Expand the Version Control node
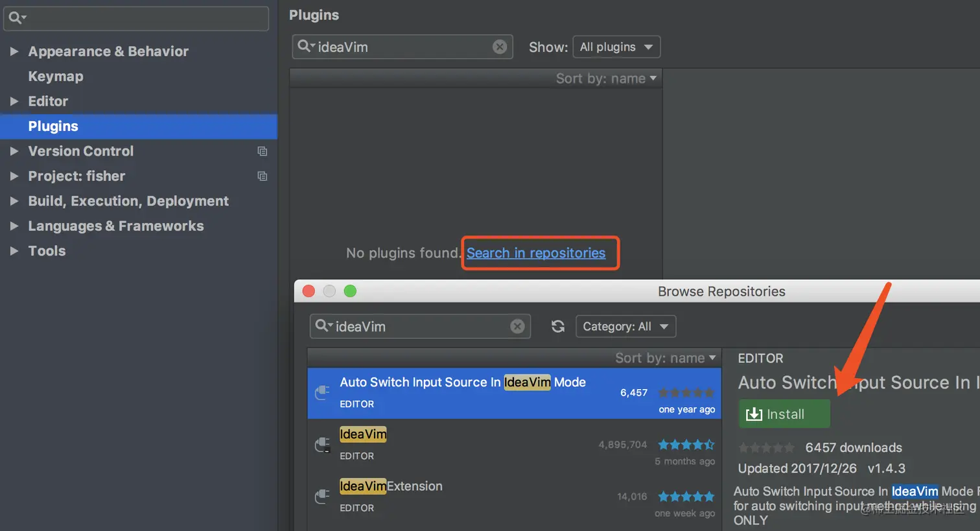The width and height of the screenshot is (980, 531). [x=14, y=151]
